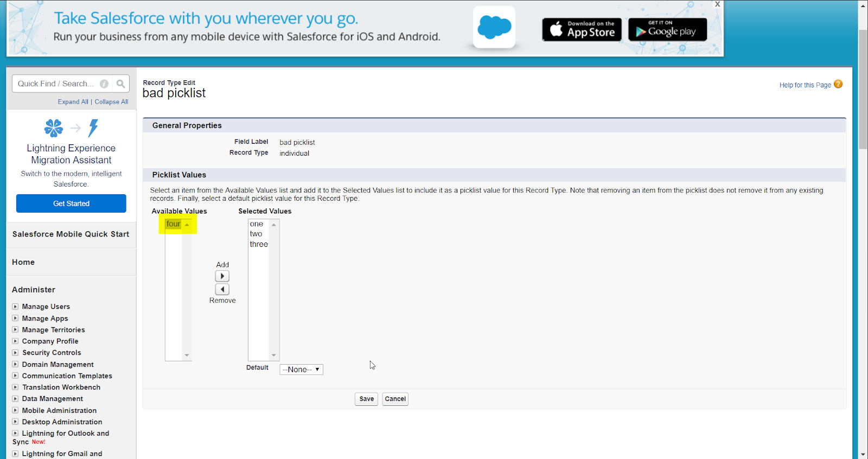Open the App Store download badge
The width and height of the screenshot is (868, 459).
pyautogui.click(x=582, y=29)
